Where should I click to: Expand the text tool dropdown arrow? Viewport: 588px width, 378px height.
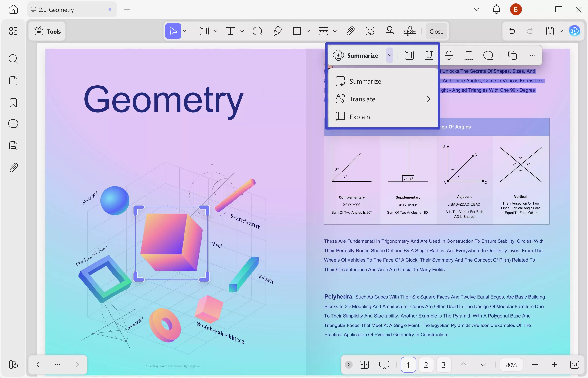pyautogui.click(x=242, y=31)
